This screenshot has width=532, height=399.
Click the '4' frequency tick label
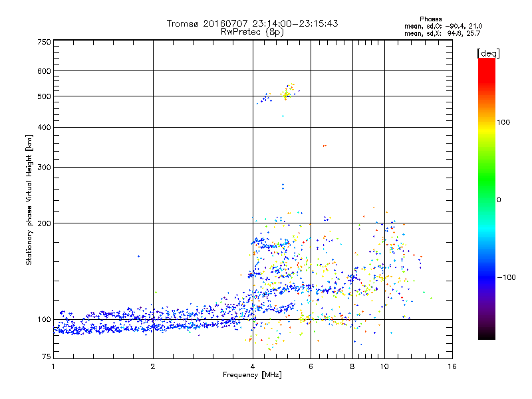[253, 366]
